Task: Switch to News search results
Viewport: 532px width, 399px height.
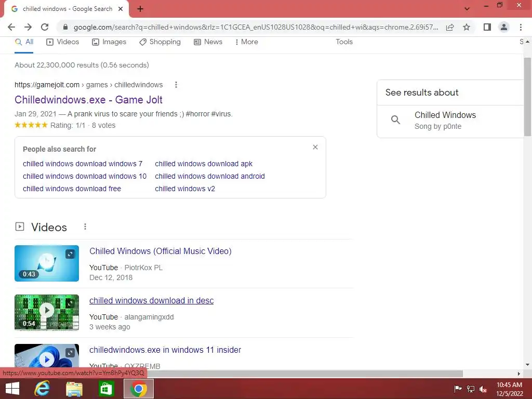Action: 208,42
